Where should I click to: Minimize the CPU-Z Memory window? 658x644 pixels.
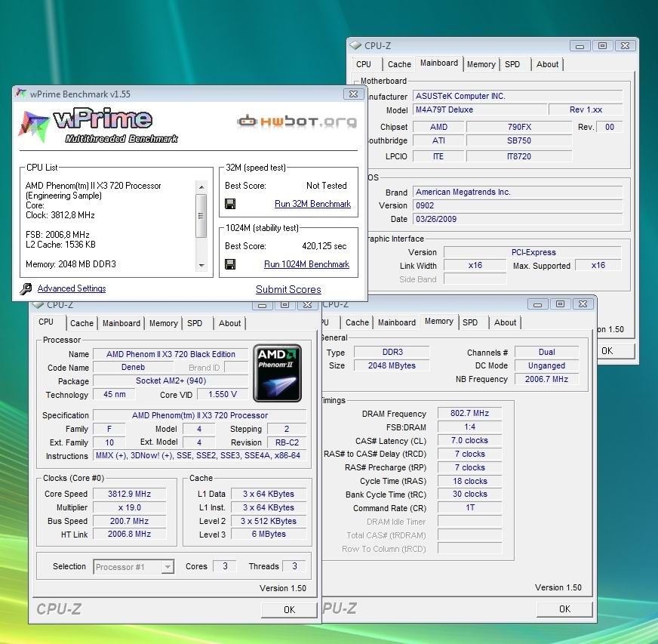[x=537, y=304]
